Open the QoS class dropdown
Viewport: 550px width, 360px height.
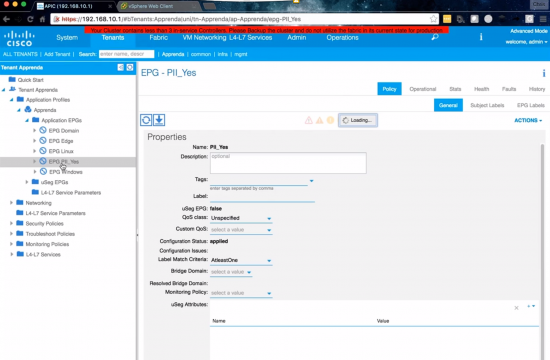tap(269, 219)
